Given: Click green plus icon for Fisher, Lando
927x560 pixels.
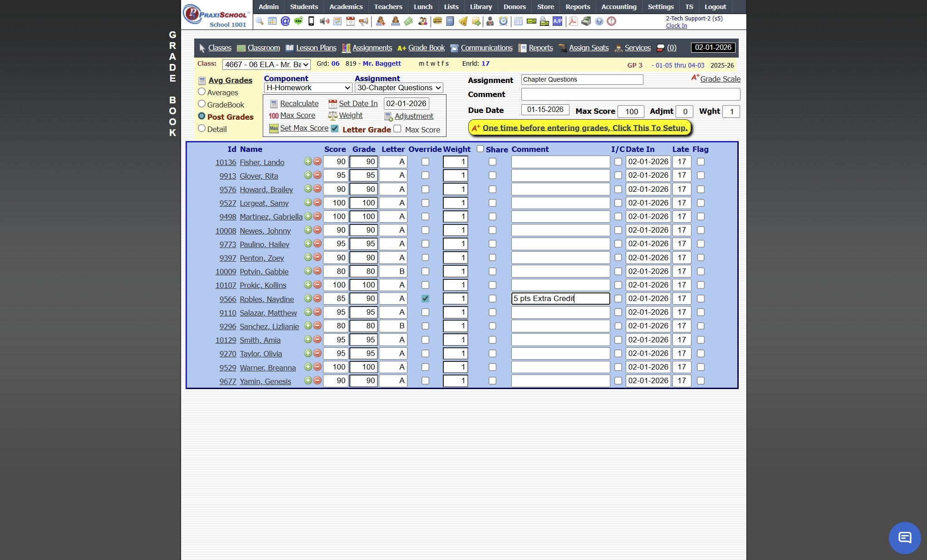Looking at the screenshot, I should pos(308,161).
